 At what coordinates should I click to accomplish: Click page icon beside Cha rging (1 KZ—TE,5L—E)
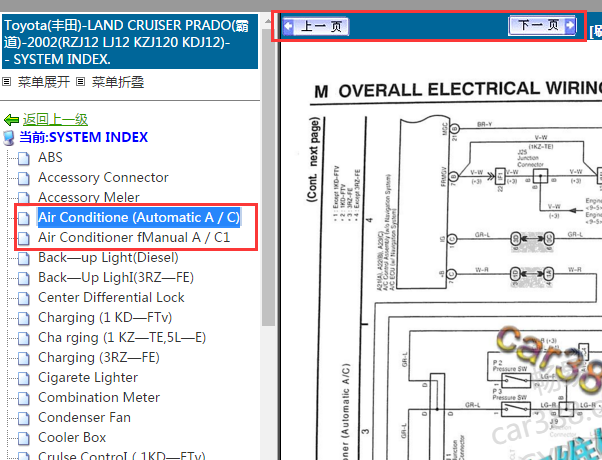(24, 338)
